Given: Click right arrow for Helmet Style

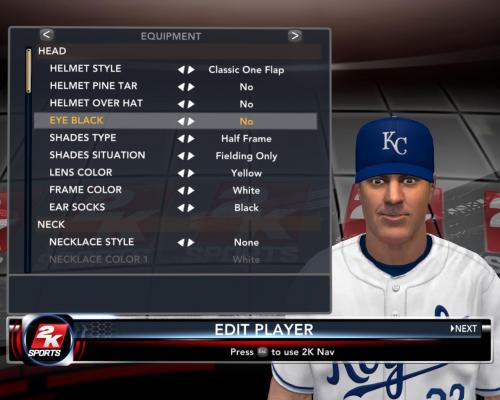Looking at the screenshot, I should [191, 70].
